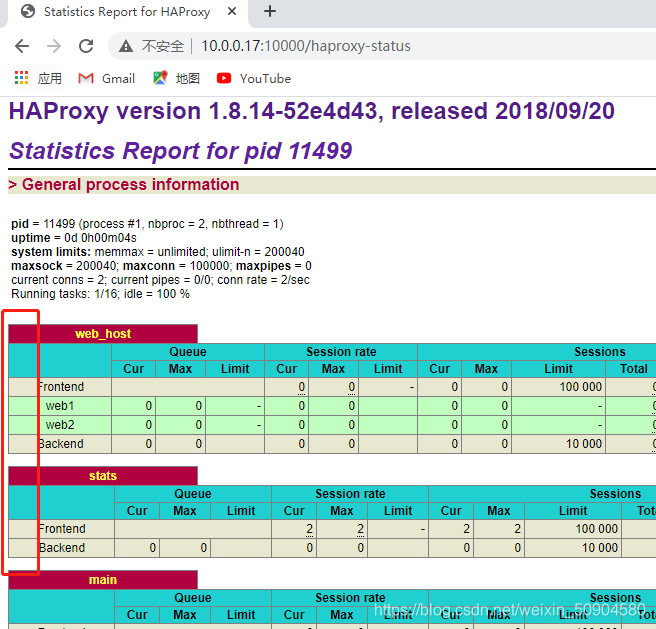Open the apps grid bookmark icon
Image resolution: width=656 pixels, height=629 pixels.
tap(21, 78)
